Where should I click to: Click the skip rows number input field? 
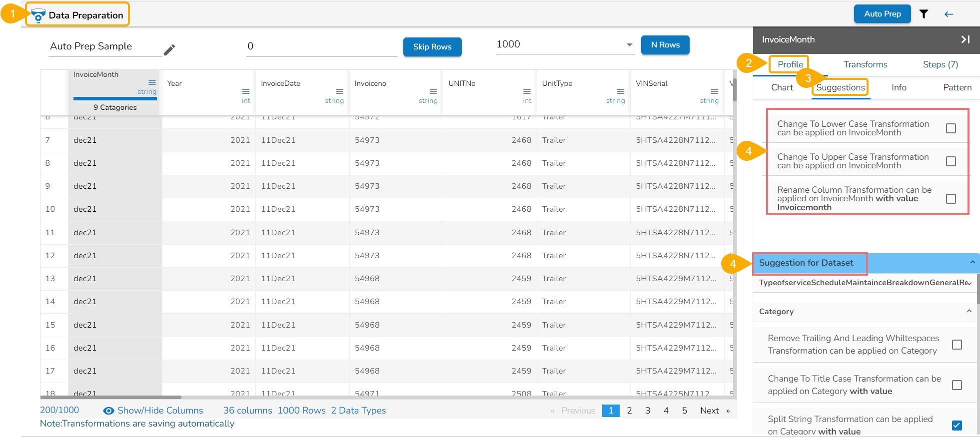(321, 46)
